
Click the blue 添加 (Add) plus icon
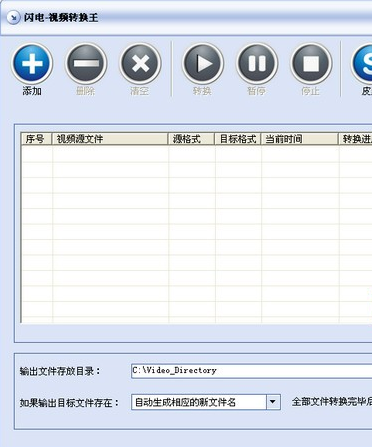point(32,63)
